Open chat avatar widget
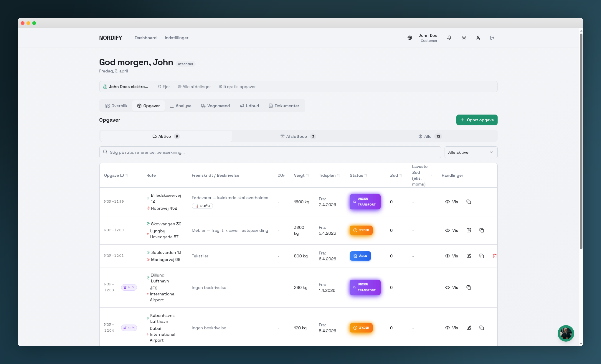 [x=566, y=333]
